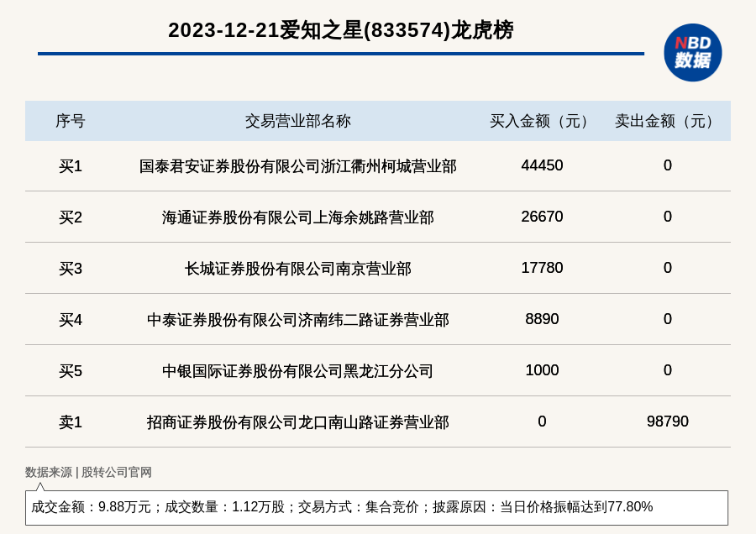Click the 数据来源 | 股转公司官网 source note
The image size is (756, 534).
[x=88, y=473]
